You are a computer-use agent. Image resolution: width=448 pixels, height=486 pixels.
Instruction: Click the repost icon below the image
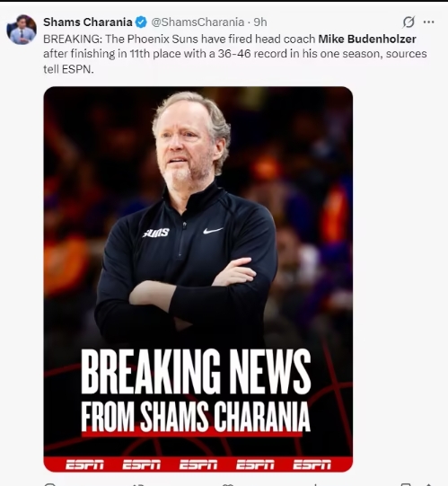[138, 484]
